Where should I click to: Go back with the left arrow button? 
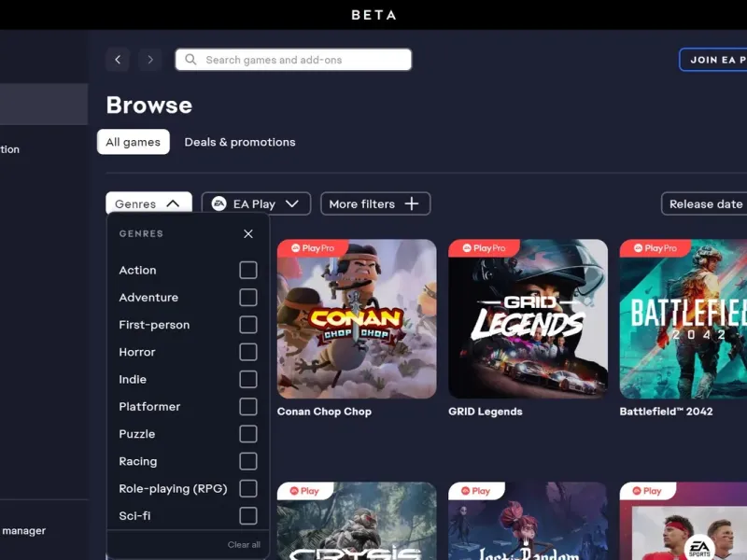(118, 60)
